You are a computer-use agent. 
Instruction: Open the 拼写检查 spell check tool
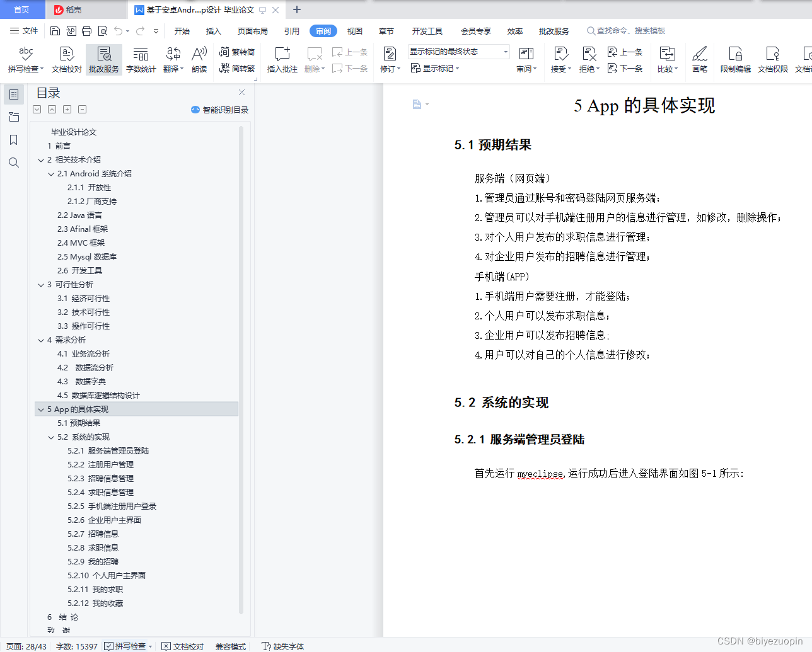(x=26, y=60)
